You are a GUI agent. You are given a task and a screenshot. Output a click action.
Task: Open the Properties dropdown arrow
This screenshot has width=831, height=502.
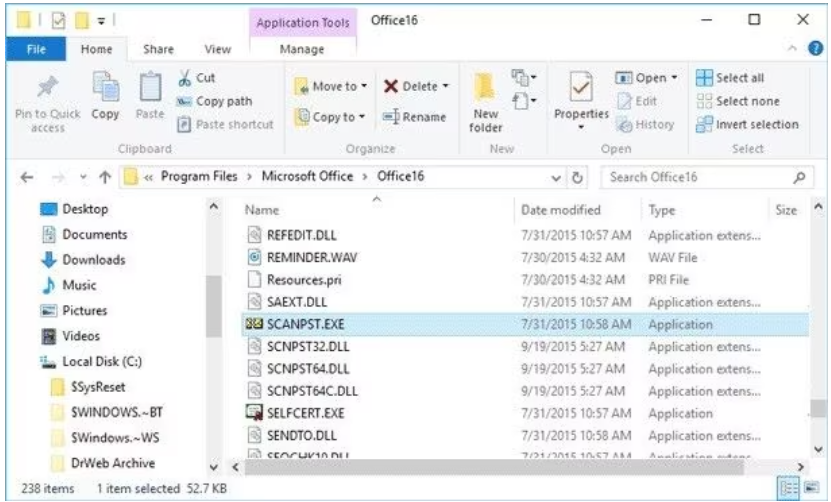click(581, 127)
